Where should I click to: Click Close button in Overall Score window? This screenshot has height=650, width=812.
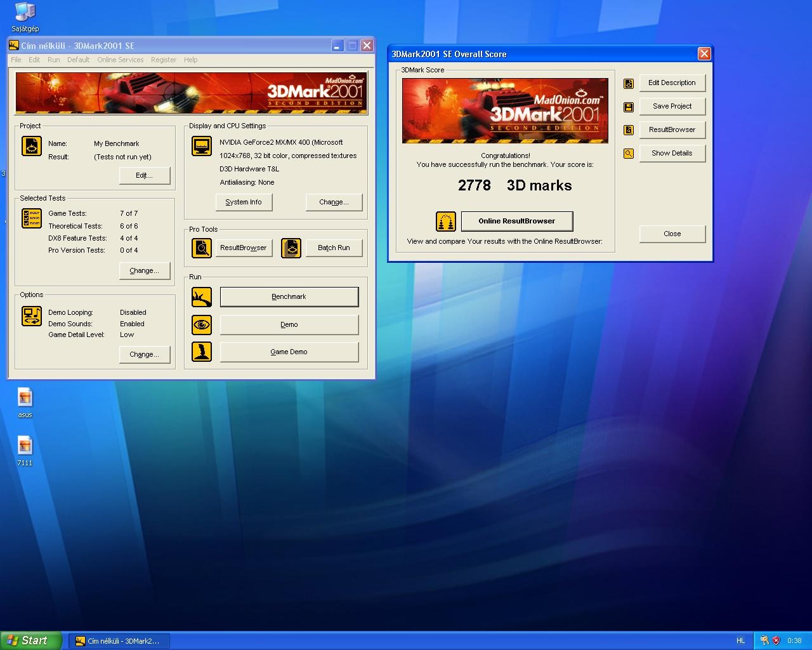[x=672, y=234]
